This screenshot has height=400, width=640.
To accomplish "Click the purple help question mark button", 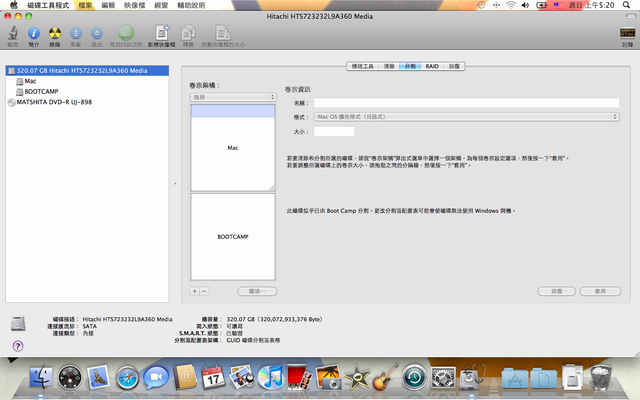I will [18, 346].
